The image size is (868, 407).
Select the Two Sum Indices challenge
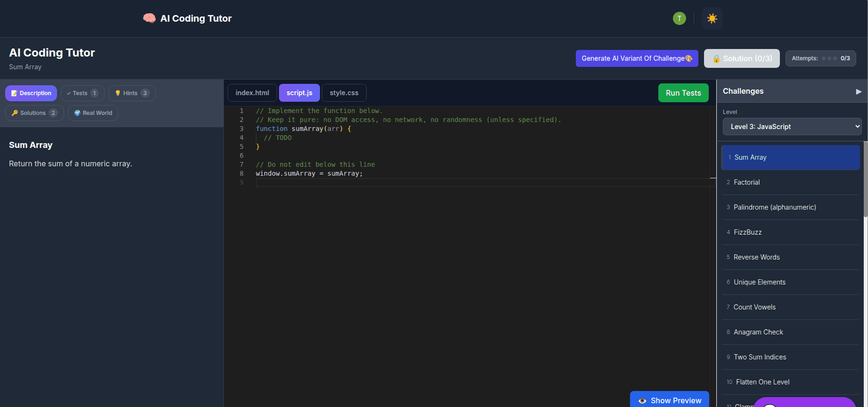click(791, 357)
